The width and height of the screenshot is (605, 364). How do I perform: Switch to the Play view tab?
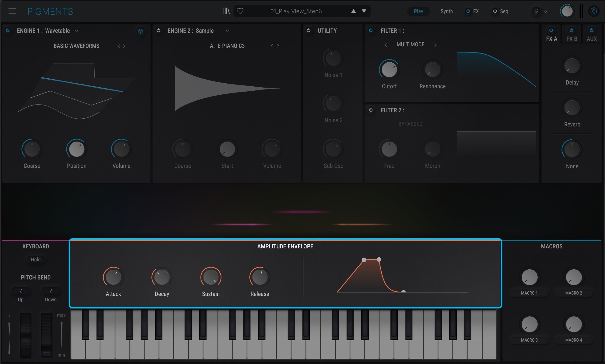(418, 11)
